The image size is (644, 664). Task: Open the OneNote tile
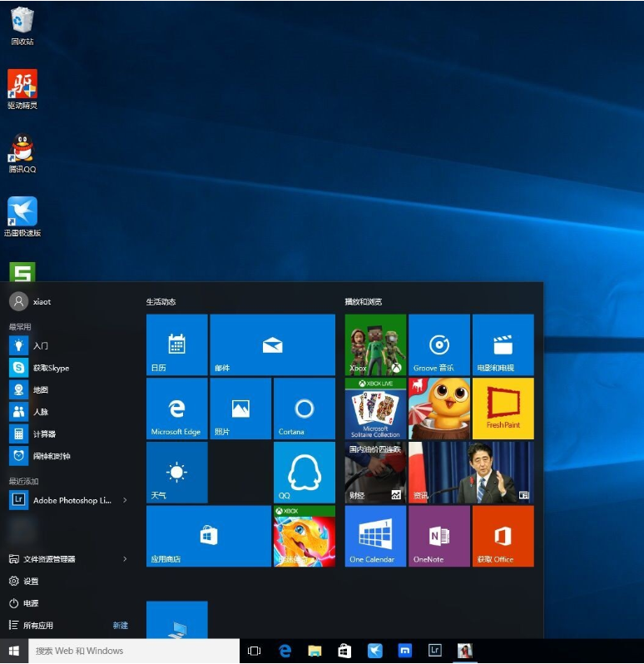click(x=438, y=537)
